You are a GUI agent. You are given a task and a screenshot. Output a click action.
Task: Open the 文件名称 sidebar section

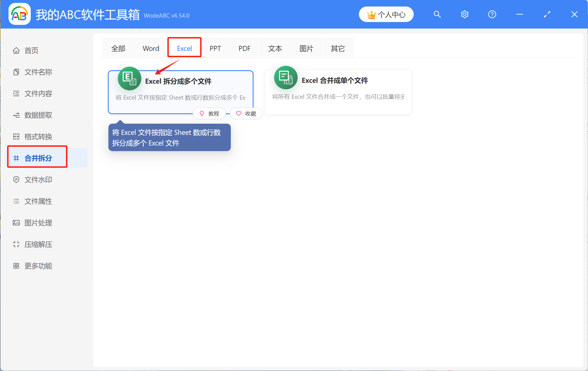click(x=38, y=72)
